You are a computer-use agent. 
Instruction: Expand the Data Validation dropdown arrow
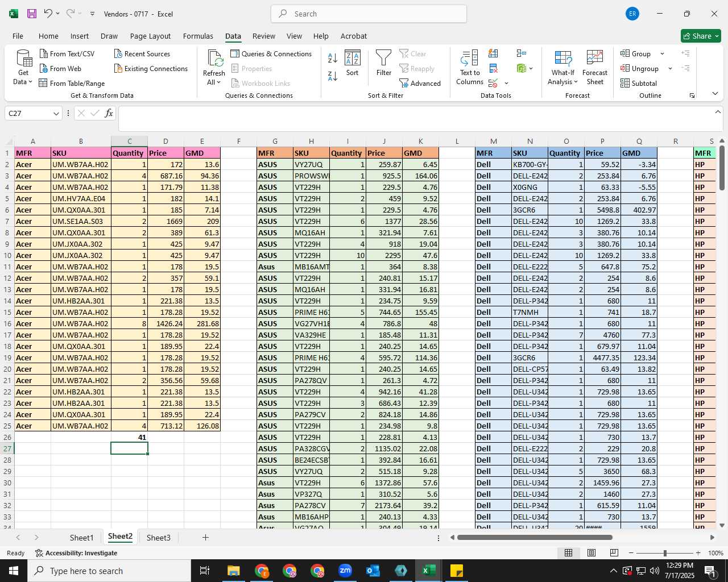click(x=506, y=84)
